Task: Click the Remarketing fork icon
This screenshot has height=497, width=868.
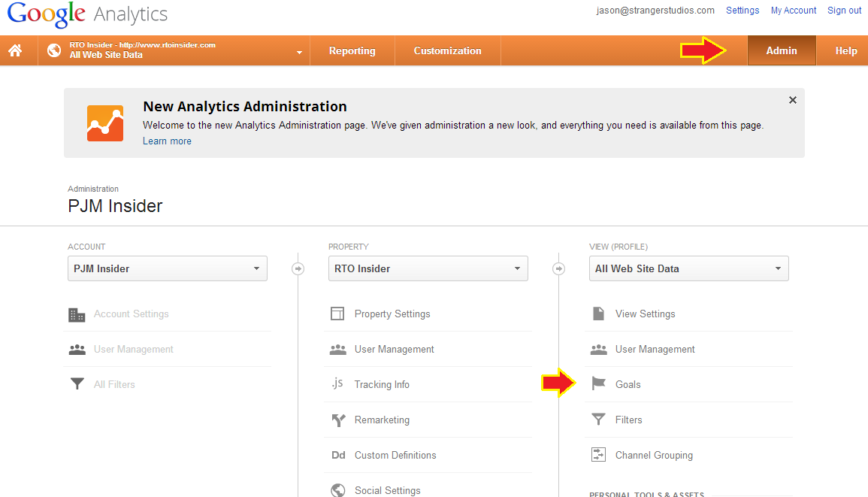Action: pos(338,420)
